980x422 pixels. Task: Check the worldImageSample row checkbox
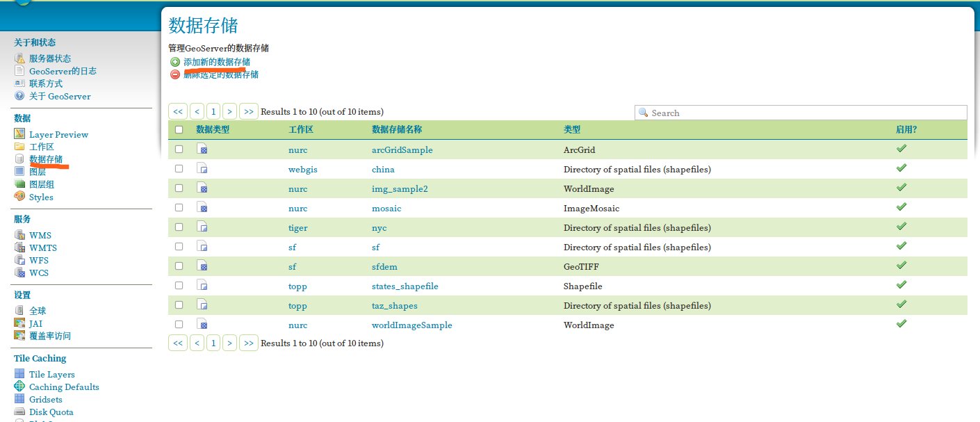[x=179, y=324]
